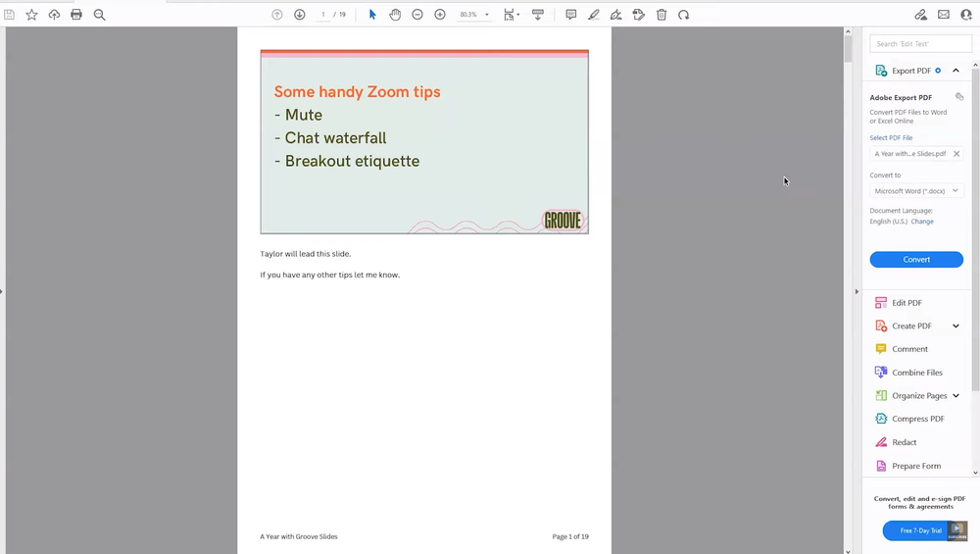980x554 pixels.
Task: Open the Edit PDF tool
Action: (x=906, y=303)
